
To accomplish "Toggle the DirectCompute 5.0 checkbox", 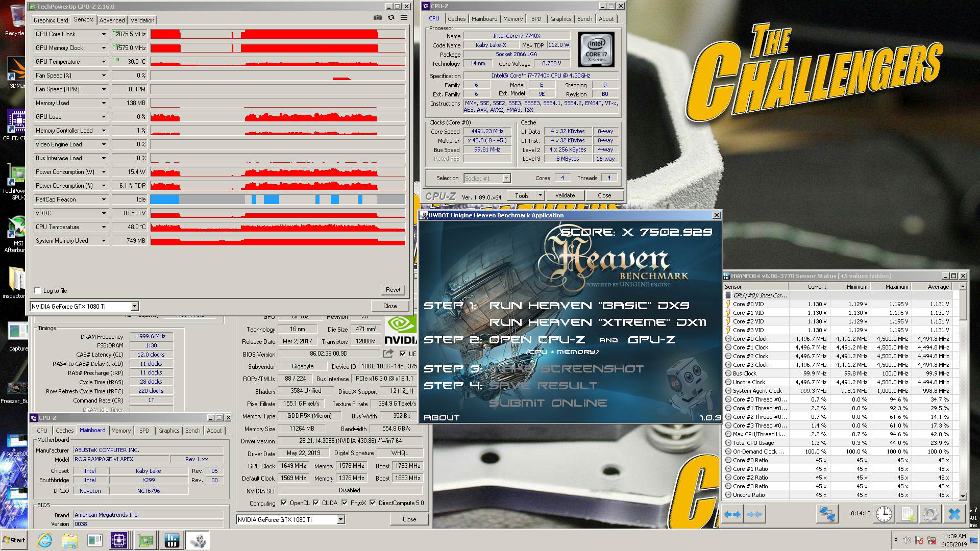I will (373, 503).
